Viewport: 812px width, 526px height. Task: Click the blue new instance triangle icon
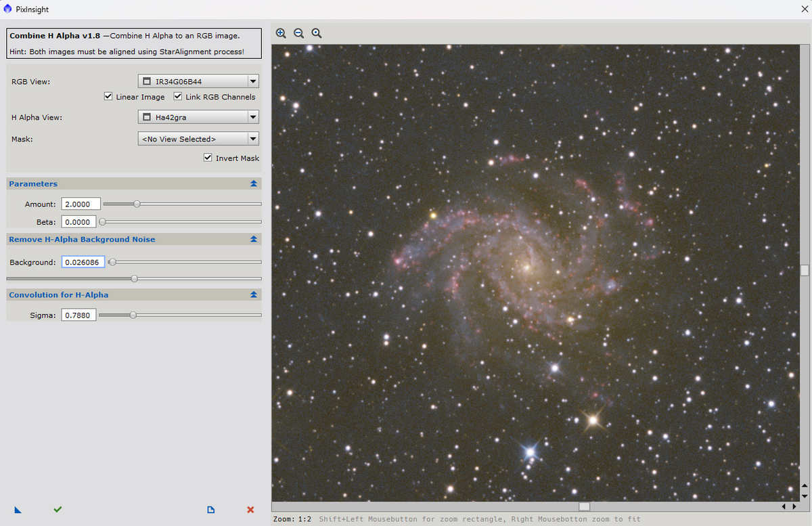18,510
